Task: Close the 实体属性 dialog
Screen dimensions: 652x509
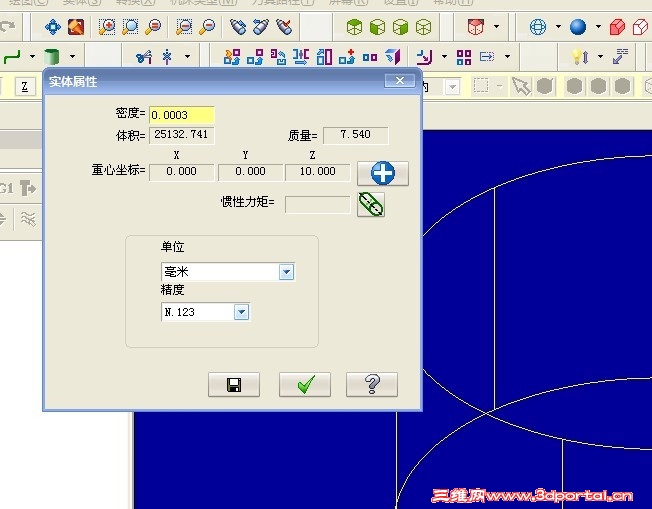Action: (400, 81)
